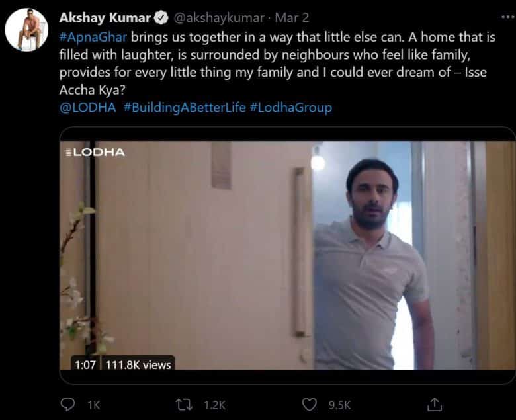Open Akshay Kumar's profile avatar
This screenshot has height=420, width=516.
[26, 30]
